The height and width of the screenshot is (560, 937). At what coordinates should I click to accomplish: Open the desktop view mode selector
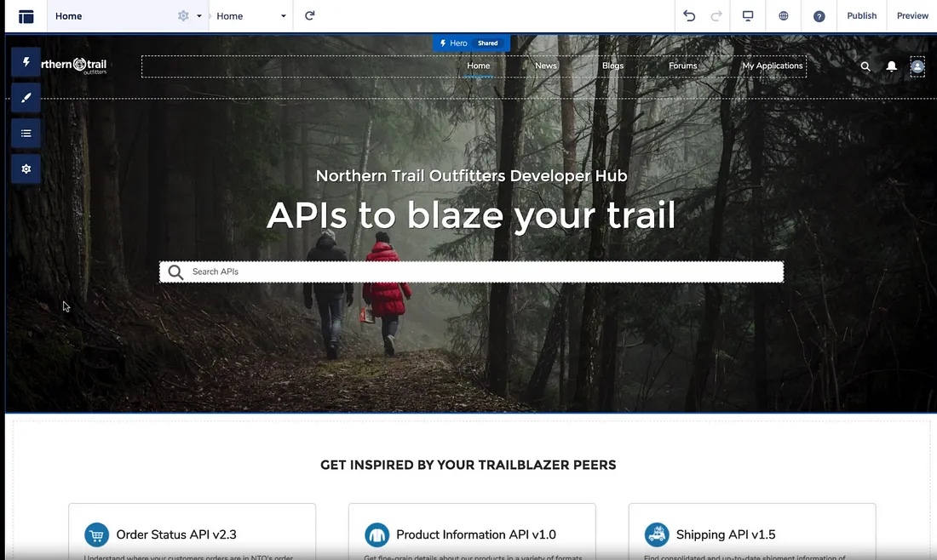pyautogui.click(x=748, y=15)
